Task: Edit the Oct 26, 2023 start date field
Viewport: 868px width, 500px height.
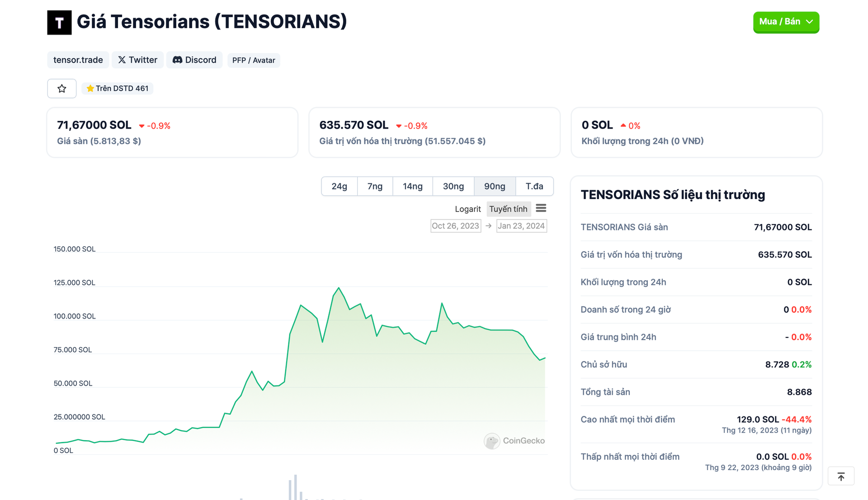Action: tap(456, 226)
